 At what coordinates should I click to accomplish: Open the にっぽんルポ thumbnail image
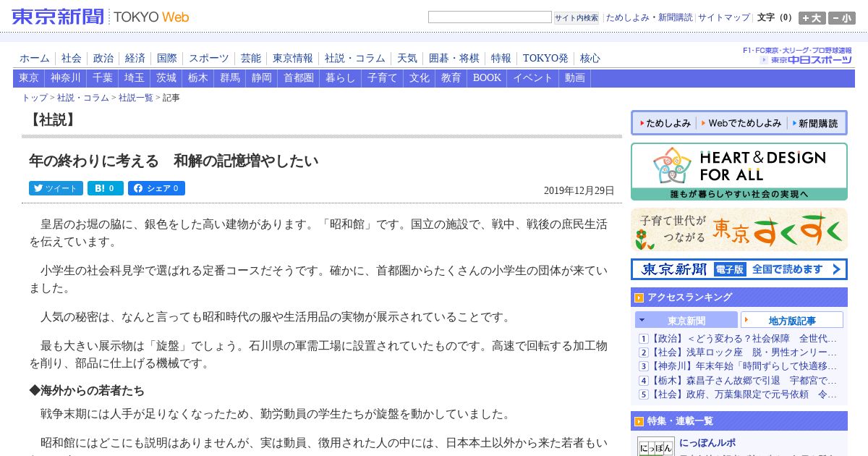point(656,447)
